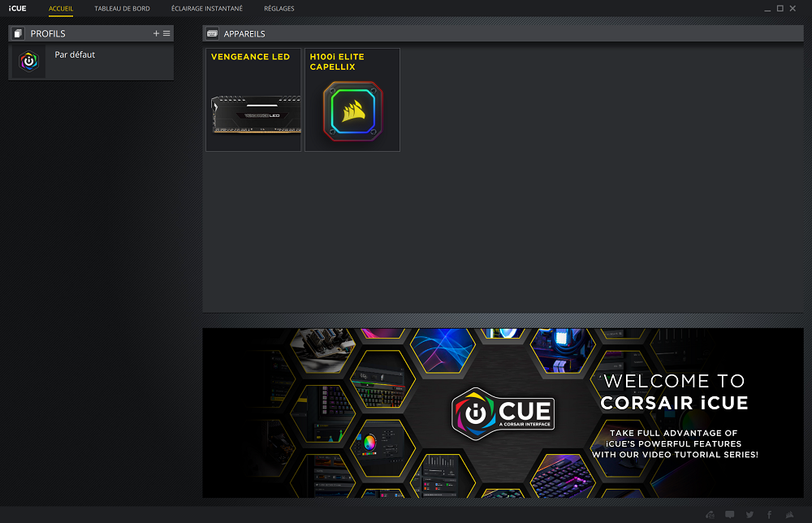This screenshot has height=523, width=812.
Task: Open the Twitter link icon
Action: coord(749,515)
